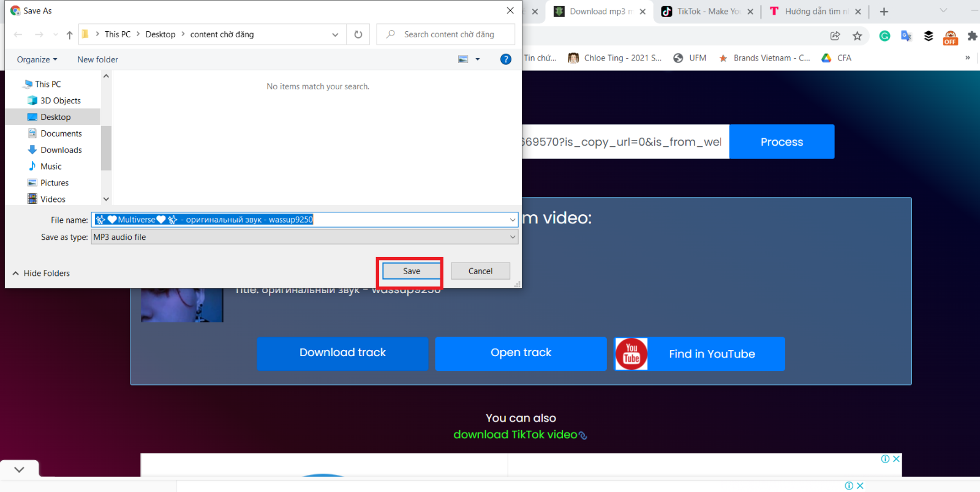Click the Grammarly extension icon
The width and height of the screenshot is (980, 492).
coord(884,36)
